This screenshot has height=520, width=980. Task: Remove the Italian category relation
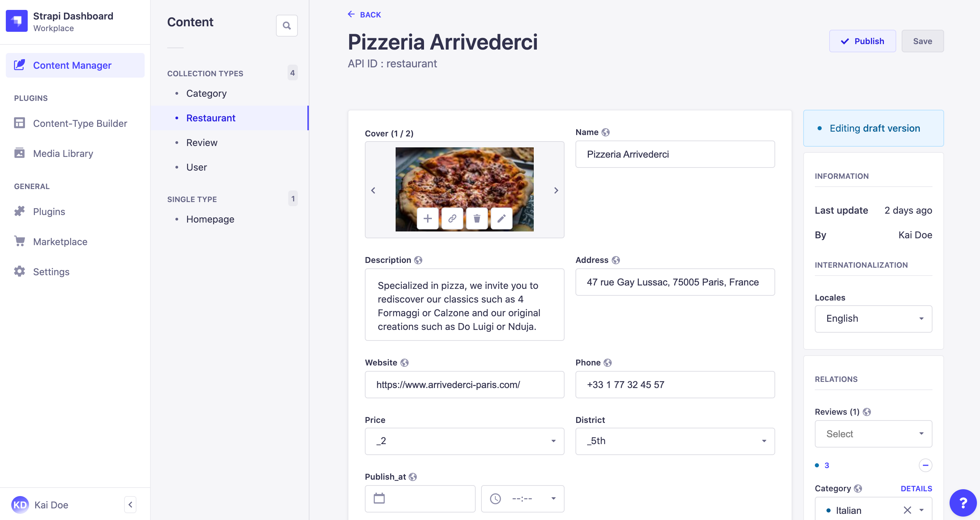click(906, 510)
